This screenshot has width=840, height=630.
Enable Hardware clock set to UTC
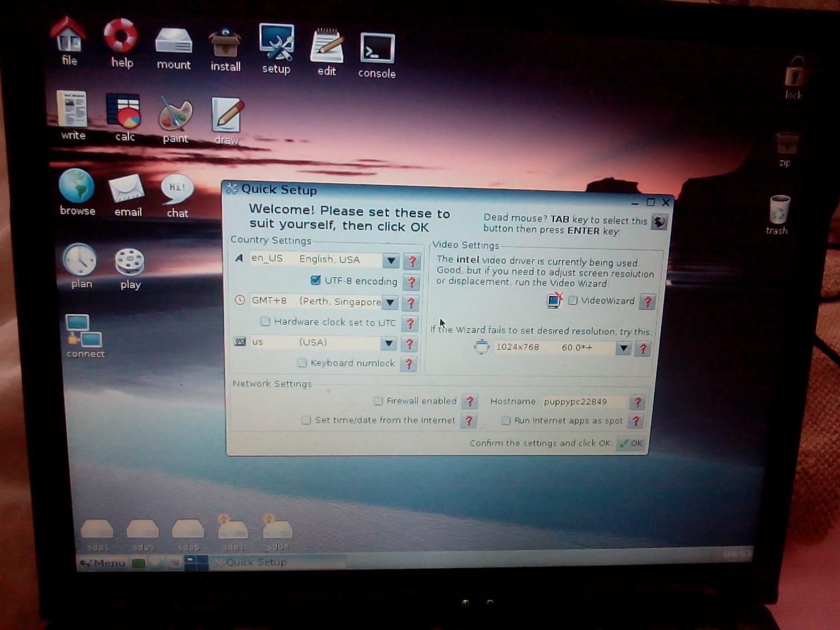pyautogui.click(x=265, y=321)
